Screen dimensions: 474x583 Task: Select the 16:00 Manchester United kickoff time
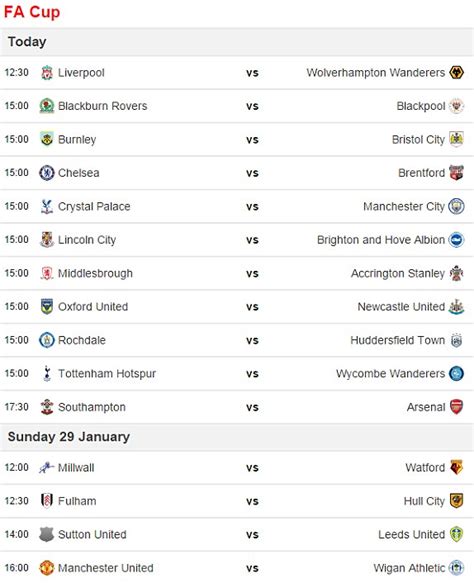pos(17,568)
